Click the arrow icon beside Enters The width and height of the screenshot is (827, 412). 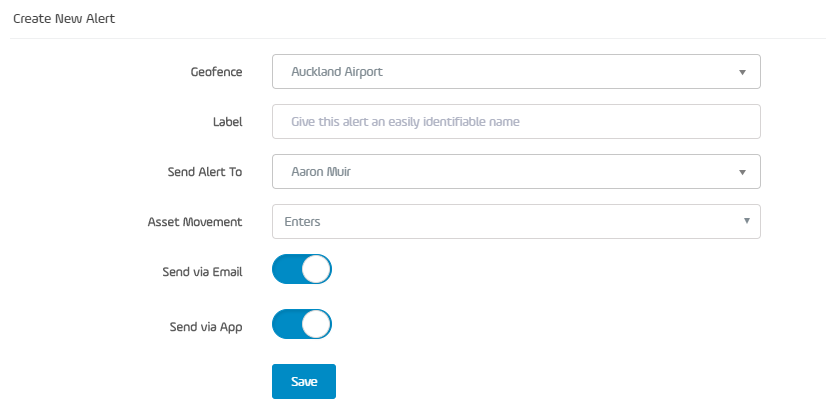pos(747,221)
